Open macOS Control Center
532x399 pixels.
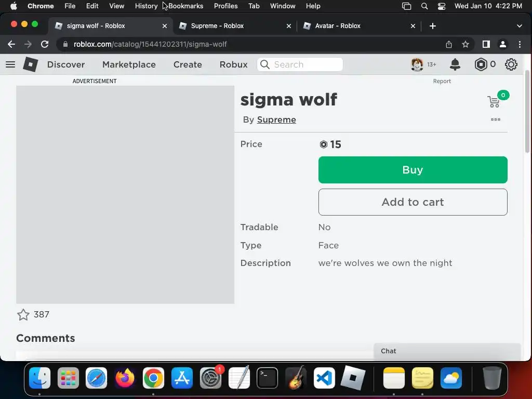(442, 6)
